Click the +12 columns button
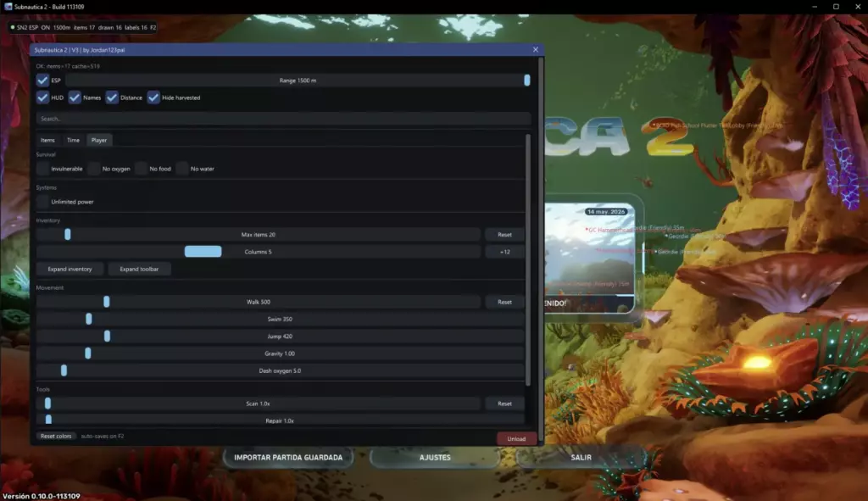The height and width of the screenshot is (501, 868). pyautogui.click(x=504, y=252)
